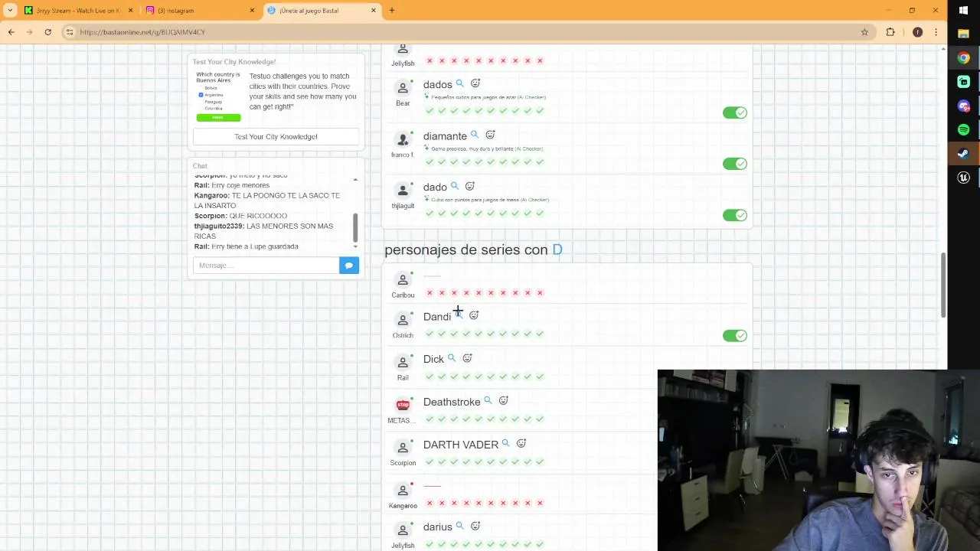Select the '¡Únete al juego Basta!' tab
This screenshot has height=551, width=980.
(x=322, y=10)
